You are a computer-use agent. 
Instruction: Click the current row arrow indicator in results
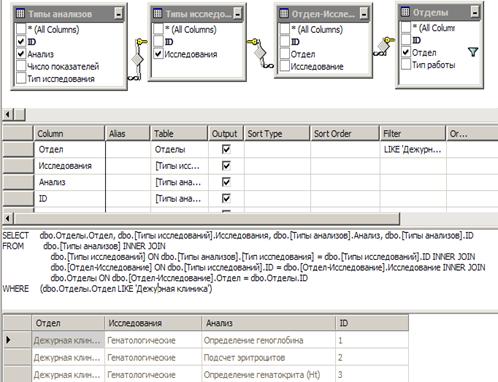tap(9, 340)
